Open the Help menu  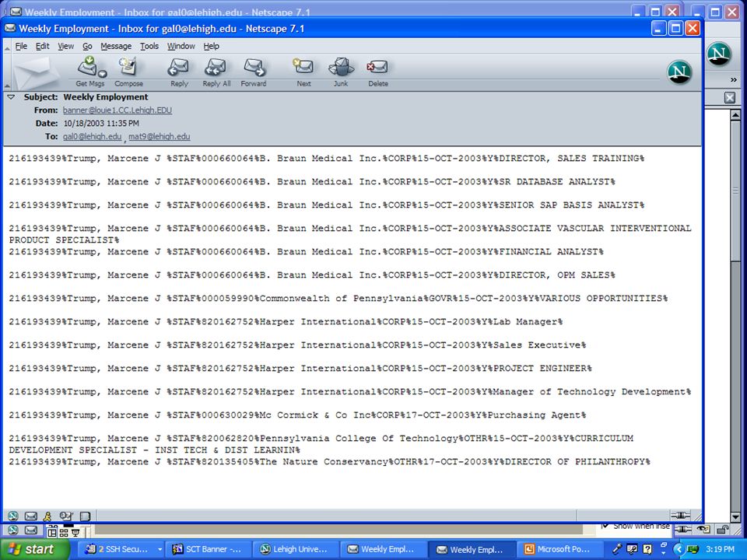coord(211,46)
